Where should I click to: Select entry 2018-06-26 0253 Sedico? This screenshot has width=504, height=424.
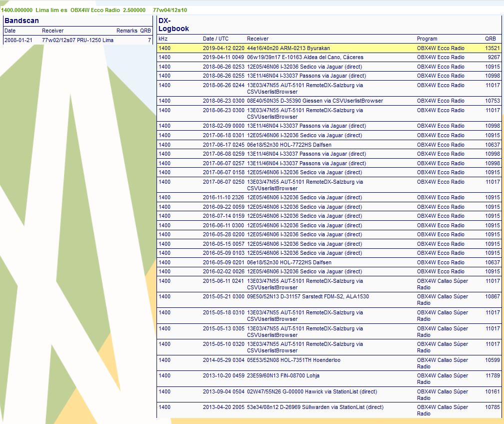(329, 67)
